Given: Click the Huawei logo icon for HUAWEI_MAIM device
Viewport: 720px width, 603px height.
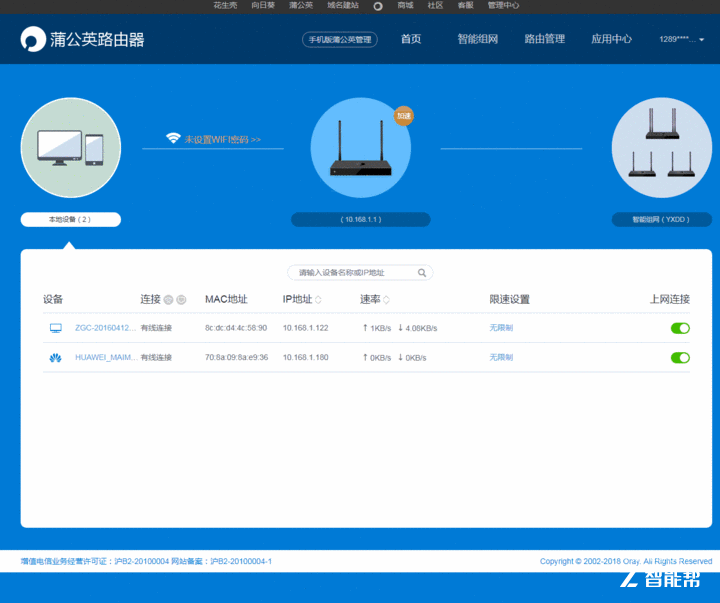Looking at the screenshot, I should click(x=56, y=358).
